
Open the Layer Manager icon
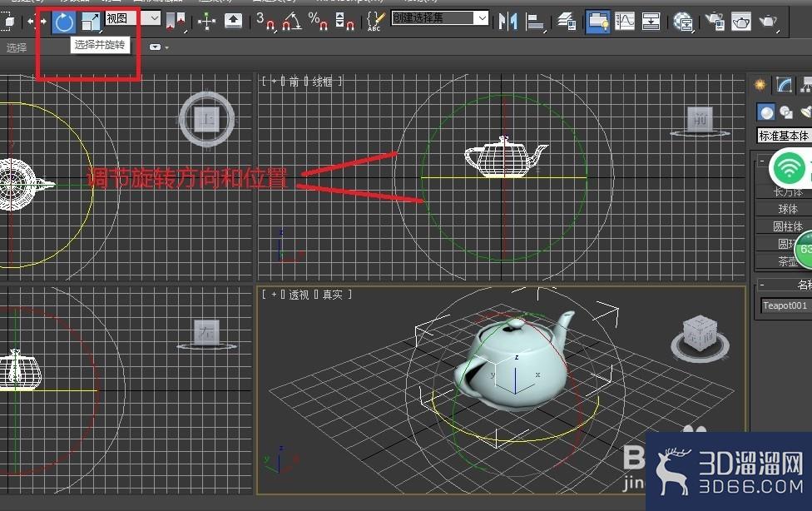coord(567,22)
